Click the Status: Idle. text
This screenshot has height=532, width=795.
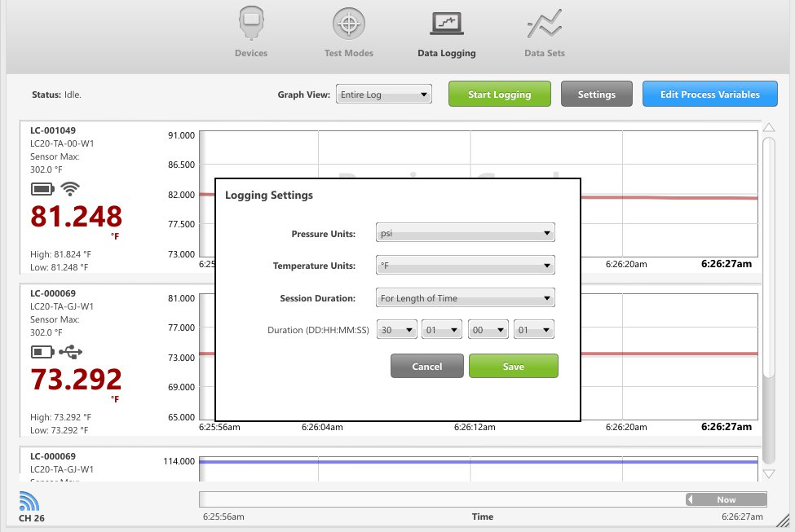click(x=56, y=95)
